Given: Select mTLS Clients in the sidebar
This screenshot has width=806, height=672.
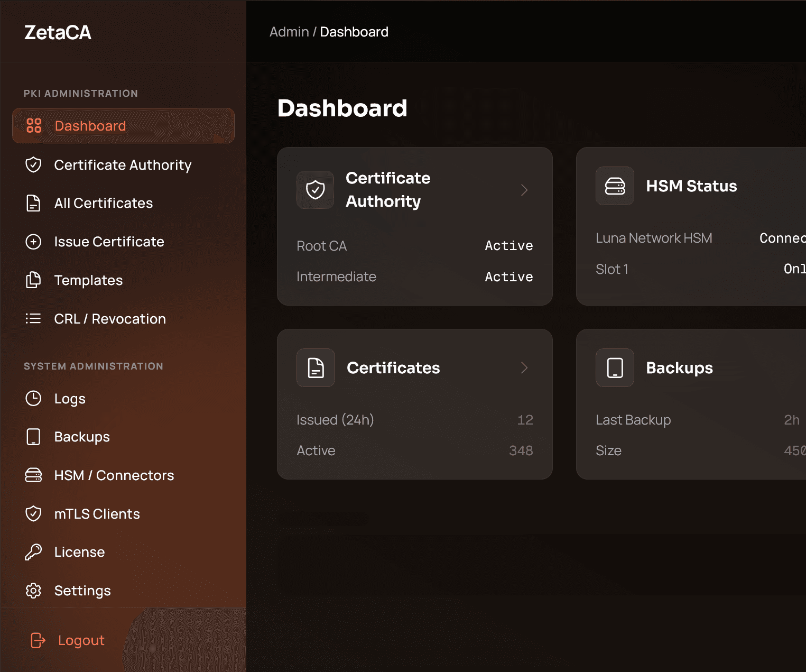Looking at the screenshot, I should (97, 513).
